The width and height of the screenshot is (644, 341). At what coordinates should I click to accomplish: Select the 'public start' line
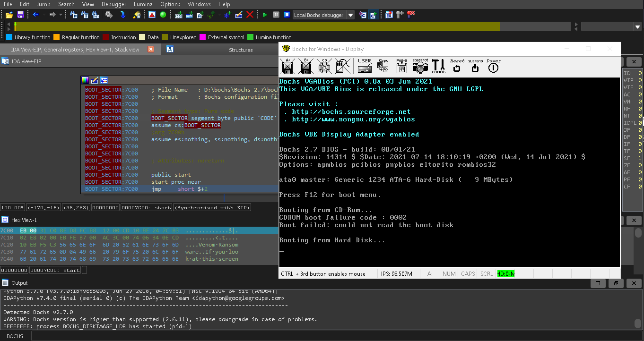click(171, 175)
